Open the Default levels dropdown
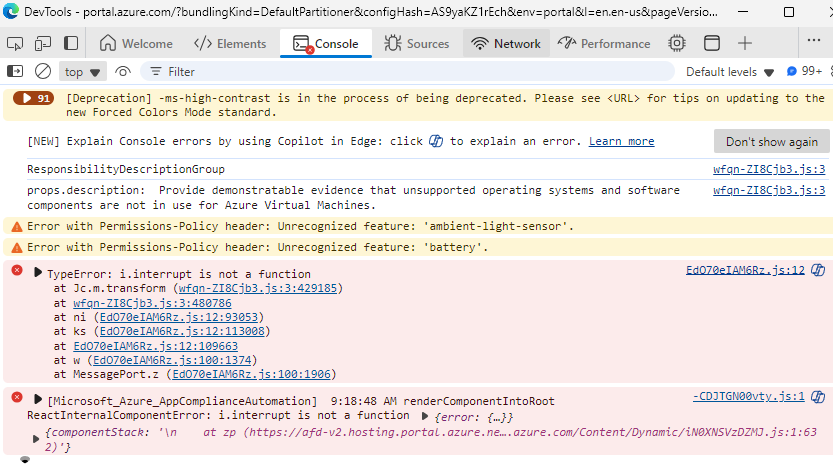The width and height of the screenshot is (833, 464). click(729, 72)
